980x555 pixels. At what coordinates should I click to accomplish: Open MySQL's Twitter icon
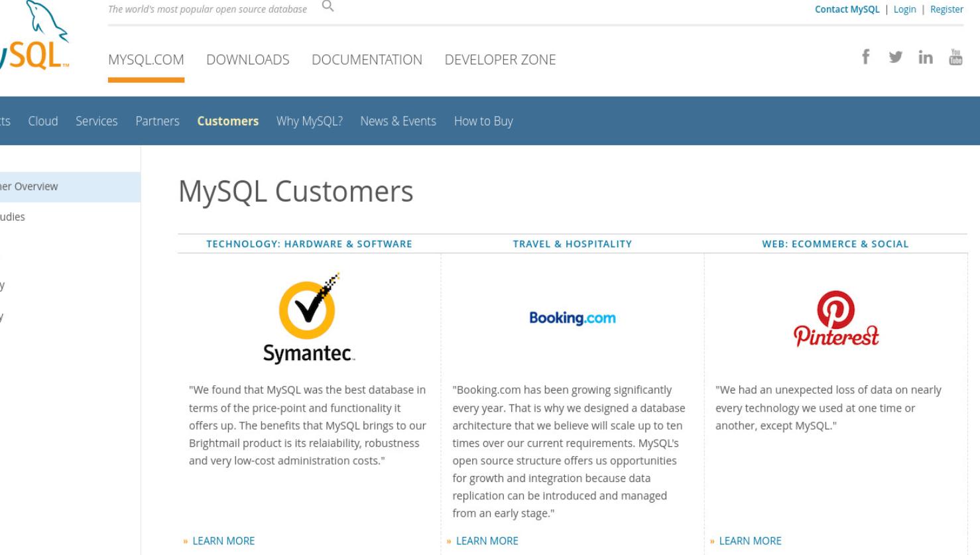coord(895,58)
